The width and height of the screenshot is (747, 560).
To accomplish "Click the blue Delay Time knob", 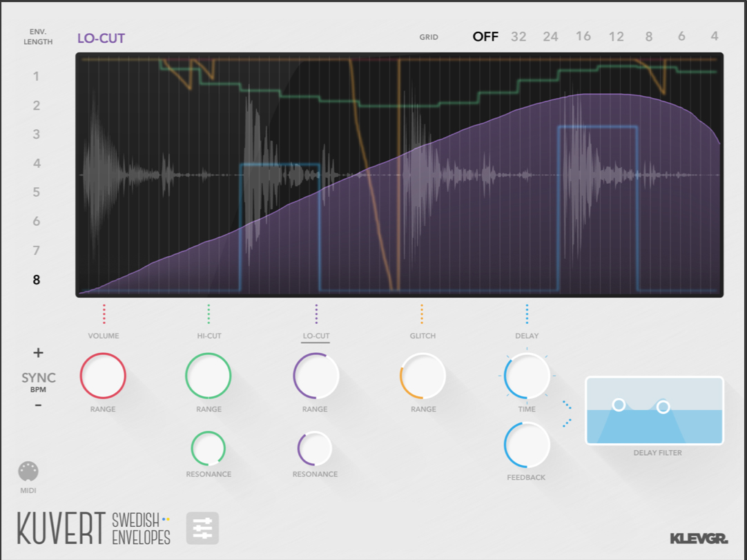I will (x=527, y=376).
